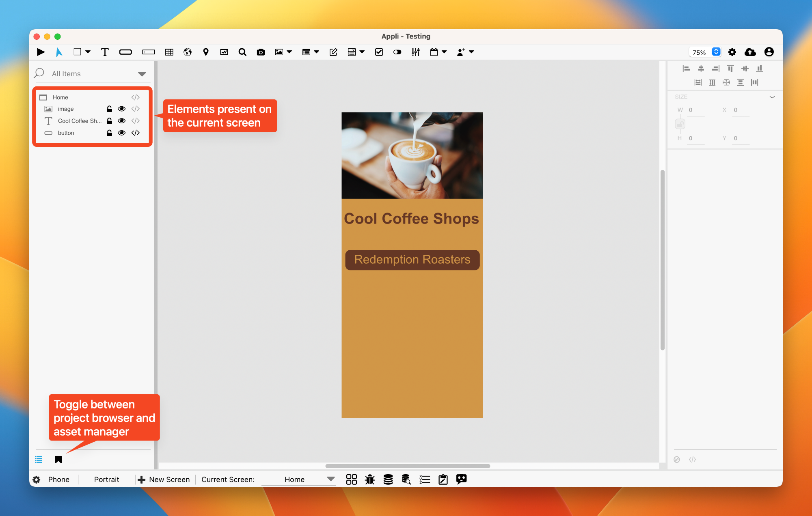Add a form element
Screen dimensions: 812x516
[x=352, y=52]
